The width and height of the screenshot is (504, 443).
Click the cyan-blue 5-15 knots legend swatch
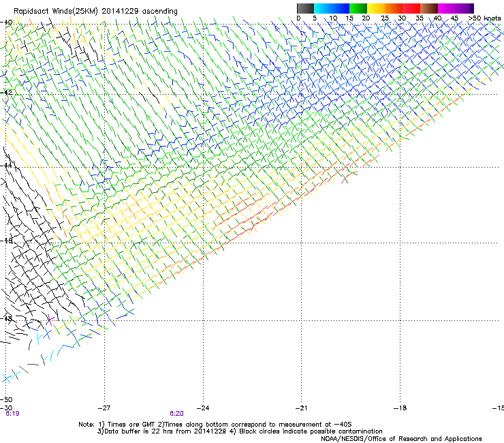tap(332, 8)
